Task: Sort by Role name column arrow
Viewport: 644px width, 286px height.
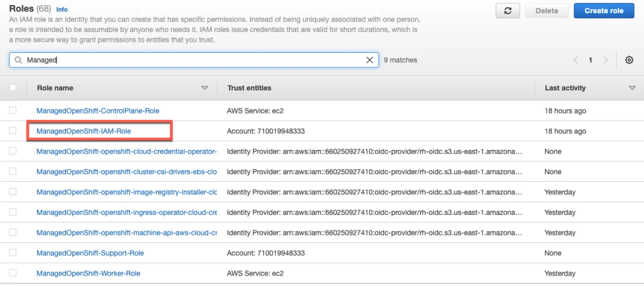Action: click(205, 88)
